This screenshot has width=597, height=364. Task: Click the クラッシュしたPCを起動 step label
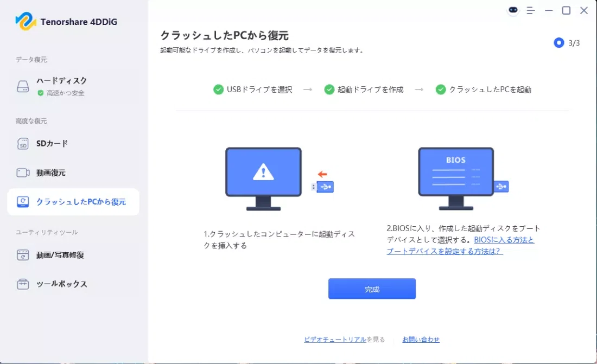(x=491, y=90)
